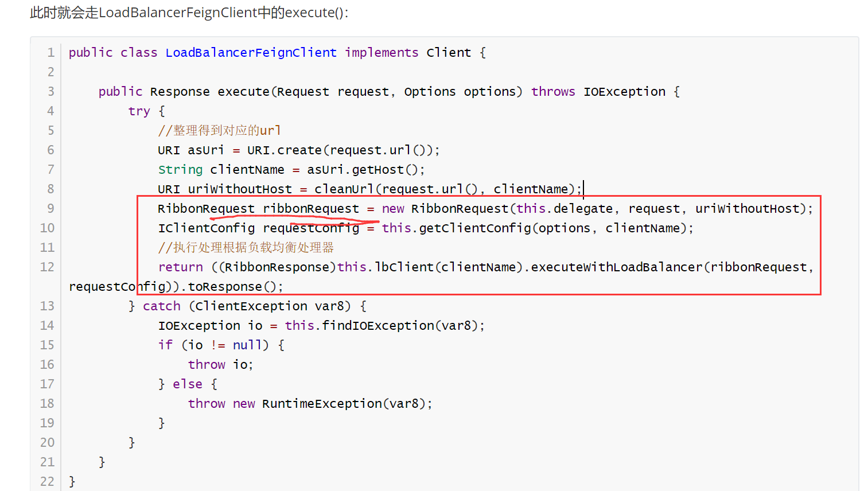Click line number 12 in the gutter
Viewport: 868px width, 491px height.
click(x=47, y=267)
